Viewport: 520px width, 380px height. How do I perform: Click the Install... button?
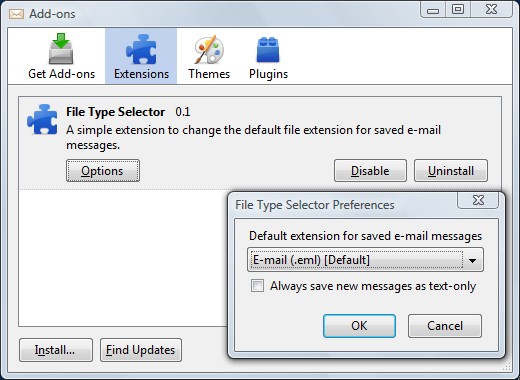click(56, 350)
